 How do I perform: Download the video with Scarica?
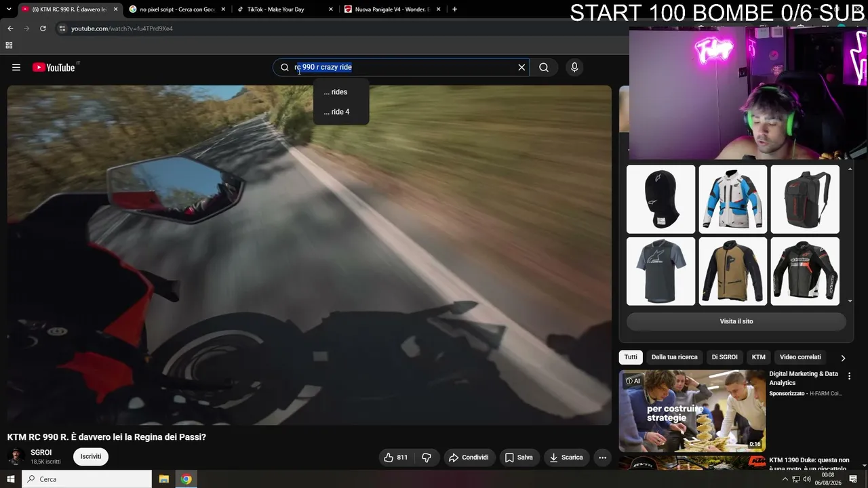(566, 457)
